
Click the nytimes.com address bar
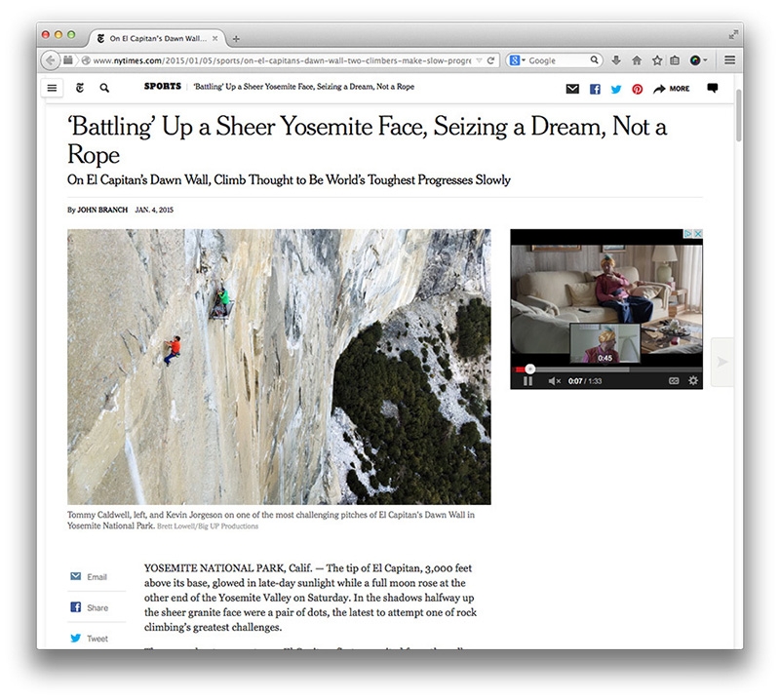click(x=282, y=60)
